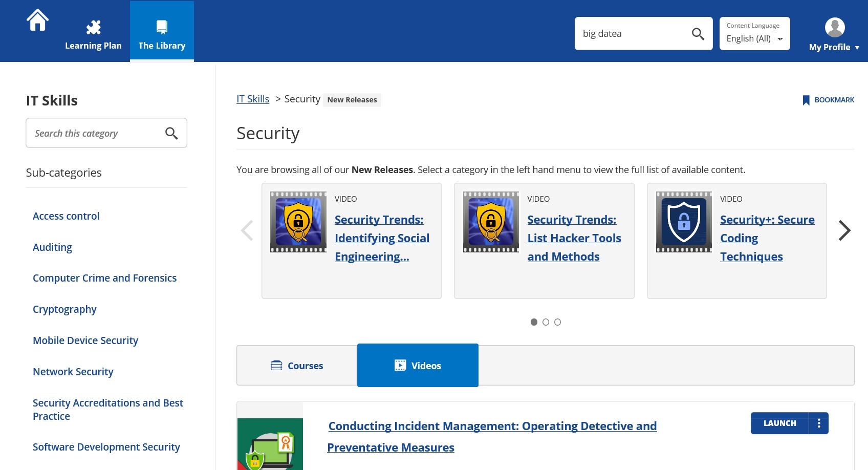Open Secure Coding Techniques video thumbnail

point(684,222)
